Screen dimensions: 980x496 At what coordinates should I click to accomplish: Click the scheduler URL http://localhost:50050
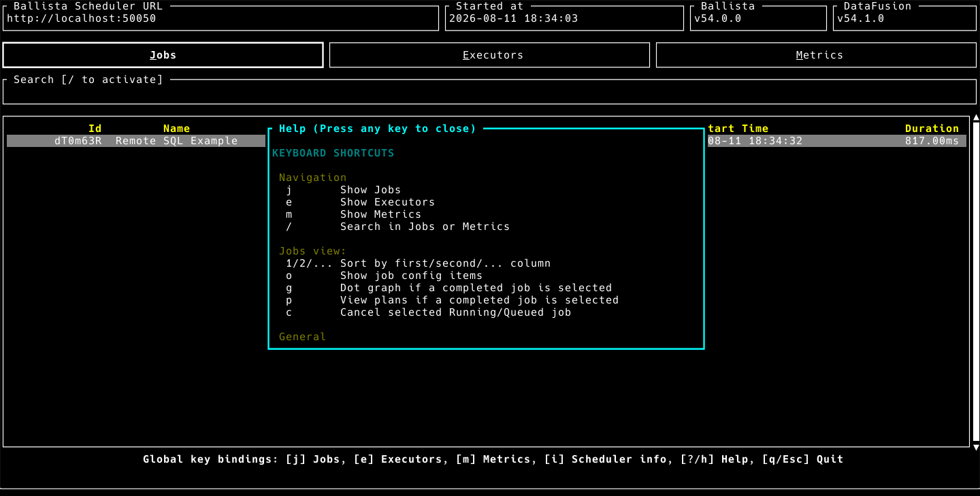pyautogui.click(x=82, y=18)
